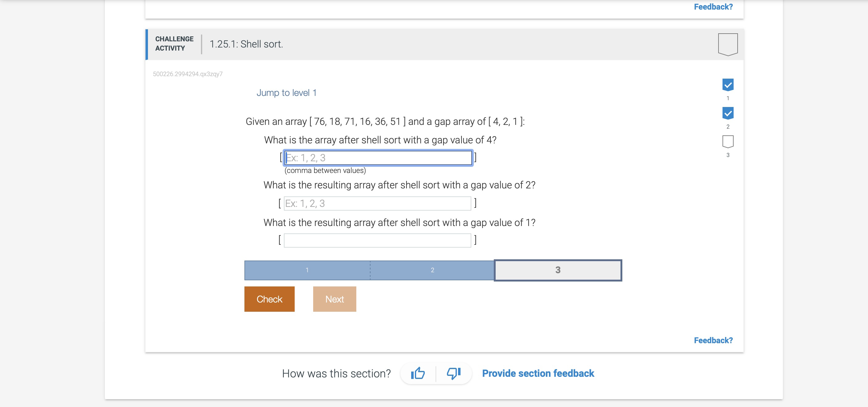The height and width of the screenshot is (407, 868).
Task: Select highlighted level 3 segment
Action: (558, 270)
